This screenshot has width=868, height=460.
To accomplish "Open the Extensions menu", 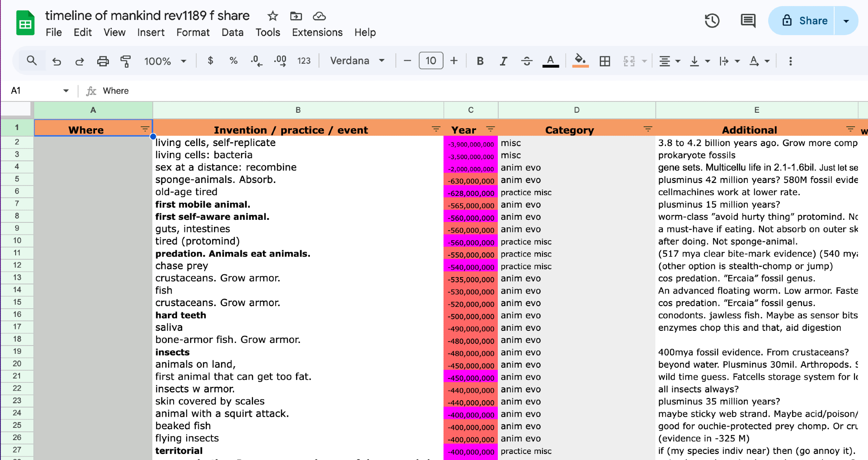I will [x=317, y=33].
